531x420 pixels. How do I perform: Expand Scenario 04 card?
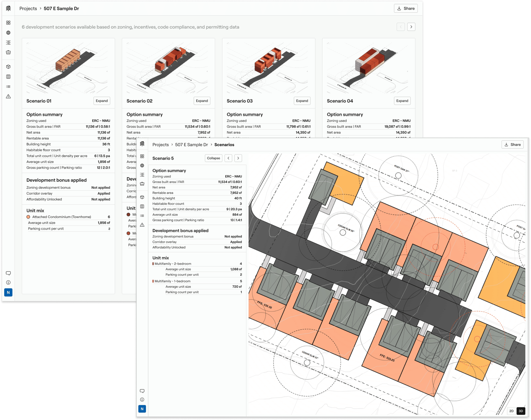pyautogui.click(x=402, y=101)
